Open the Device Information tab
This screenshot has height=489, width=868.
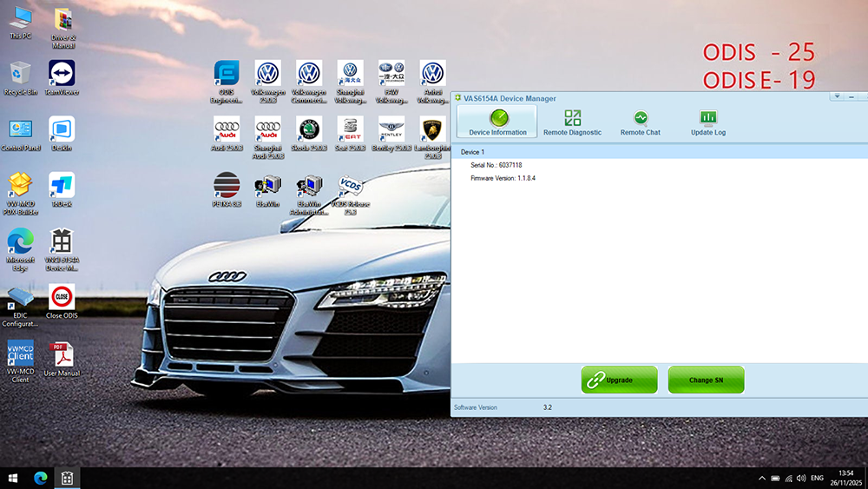click(x=497, y=122)
